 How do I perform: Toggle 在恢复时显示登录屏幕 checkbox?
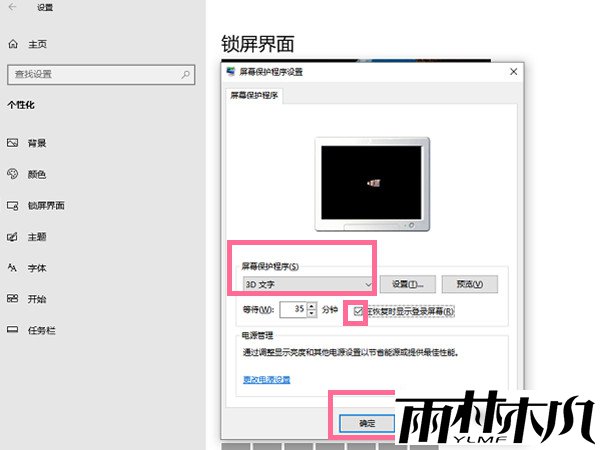click(358, 311)
